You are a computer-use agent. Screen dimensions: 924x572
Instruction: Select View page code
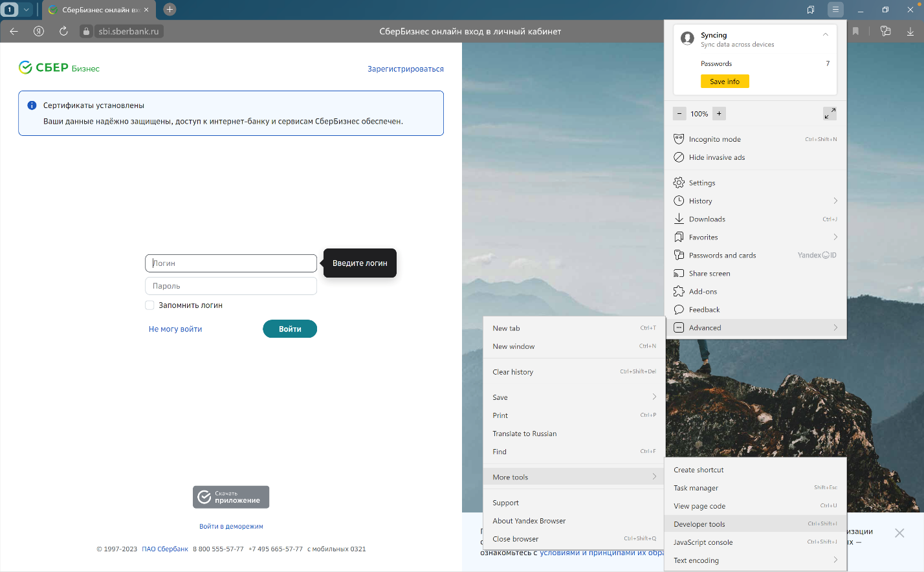tap(755, 507)
